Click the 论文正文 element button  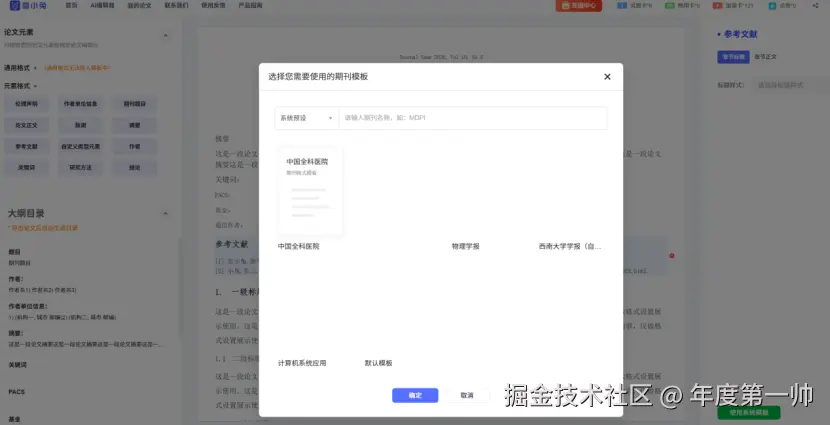tap(26, 125)
